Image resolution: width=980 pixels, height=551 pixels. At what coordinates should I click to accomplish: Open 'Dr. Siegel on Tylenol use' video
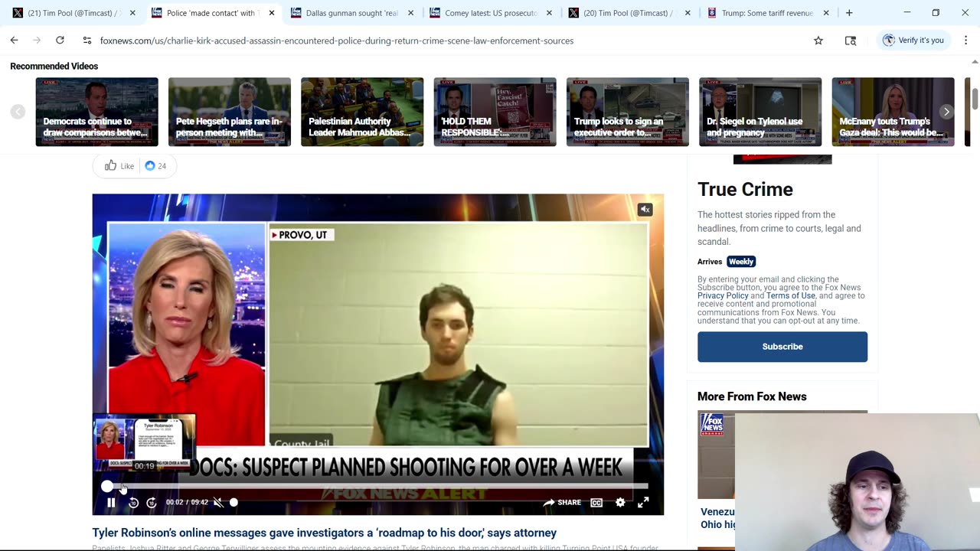point(760,112)
